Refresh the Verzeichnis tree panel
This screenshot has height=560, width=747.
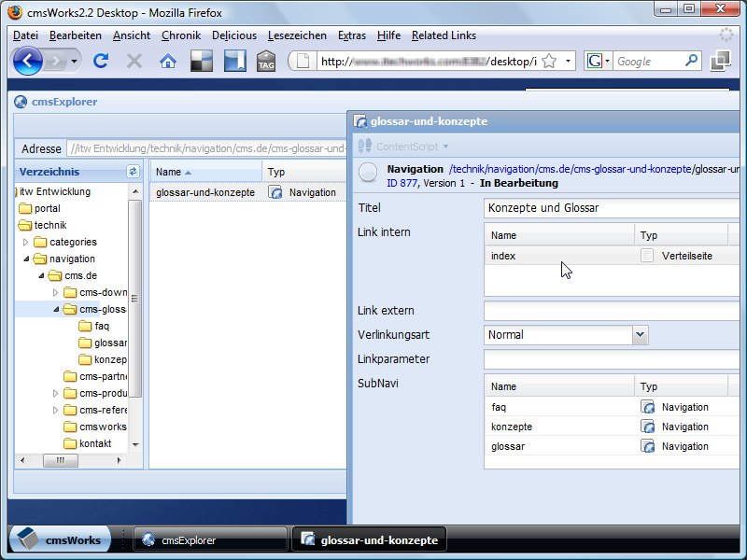click(x=133, y=172)
